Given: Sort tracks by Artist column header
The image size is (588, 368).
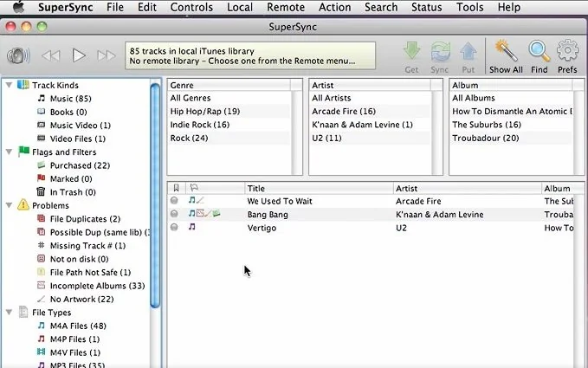Looking at the screenshot, I should [468, 188].
